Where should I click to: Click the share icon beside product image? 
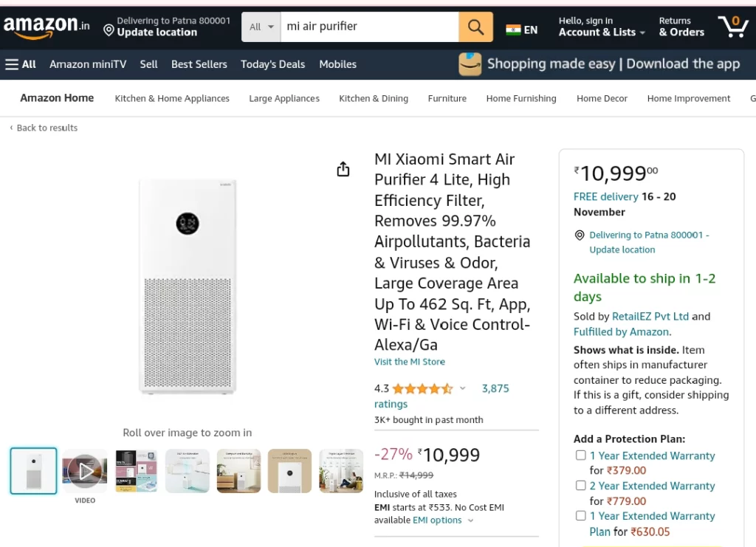click(343, 169)
